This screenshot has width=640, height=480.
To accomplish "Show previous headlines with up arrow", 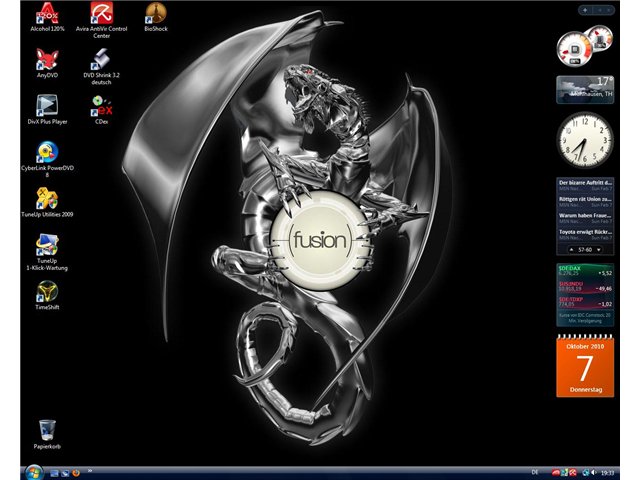I will (571, 249).
